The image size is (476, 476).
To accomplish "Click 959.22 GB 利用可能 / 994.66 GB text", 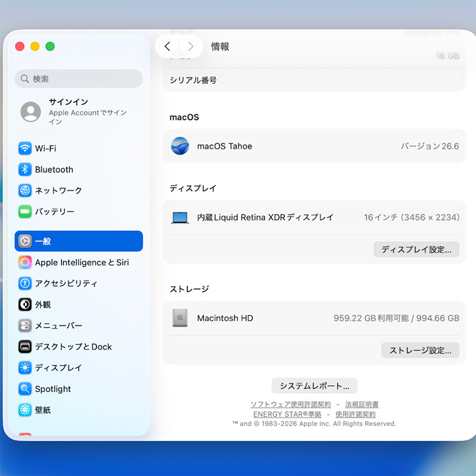I will click(x=396, y=318).
